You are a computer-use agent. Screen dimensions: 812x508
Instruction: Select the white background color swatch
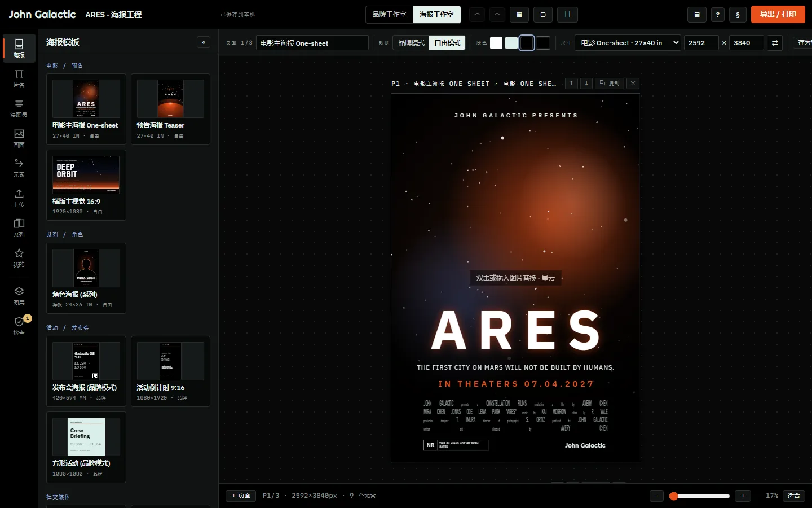click(496, 43)
